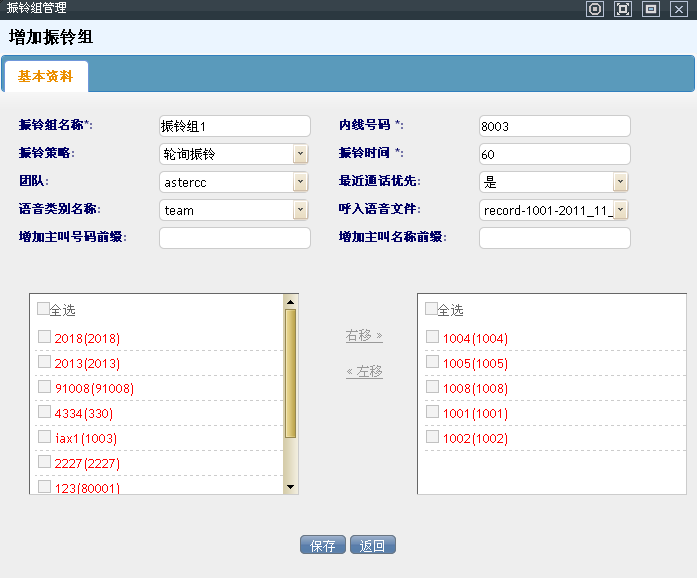
Task: Select the 1004(1004) checkbox in right list
Action: (x=433, y=337)
